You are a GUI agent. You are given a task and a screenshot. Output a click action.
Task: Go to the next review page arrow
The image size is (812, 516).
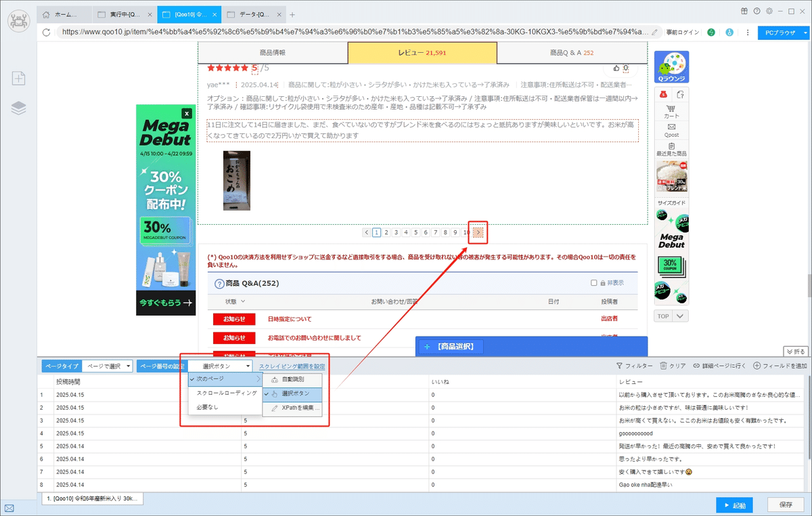[478, 232]
